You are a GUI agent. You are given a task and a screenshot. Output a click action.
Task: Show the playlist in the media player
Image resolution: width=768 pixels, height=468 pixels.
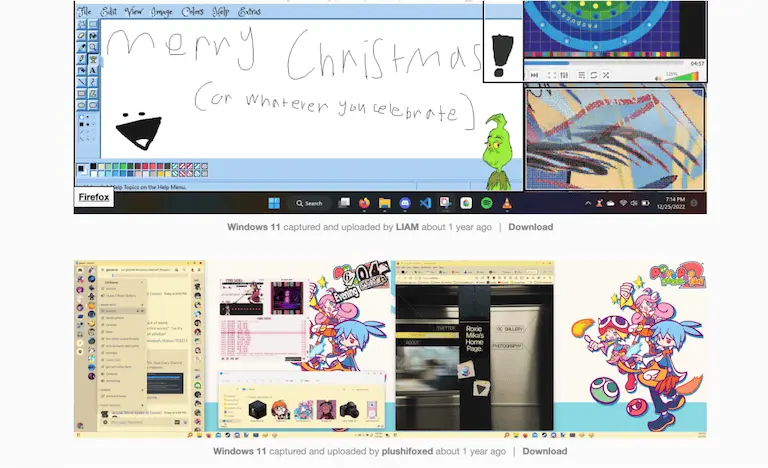coord(581,75)
